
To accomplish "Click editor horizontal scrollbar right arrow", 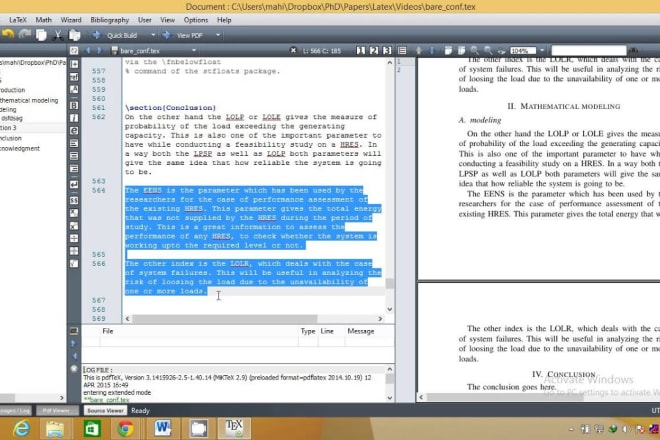I will tap(380, 319).
